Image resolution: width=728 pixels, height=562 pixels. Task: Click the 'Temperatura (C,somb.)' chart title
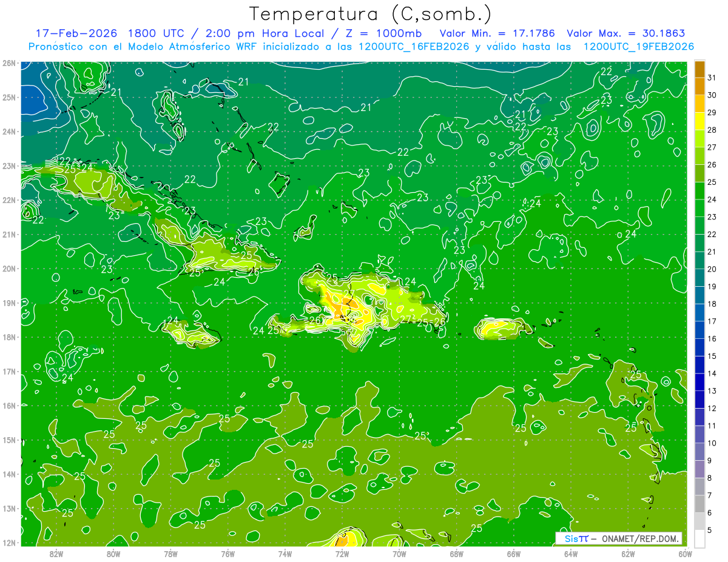pyautogui.click(x=371, y=15)
